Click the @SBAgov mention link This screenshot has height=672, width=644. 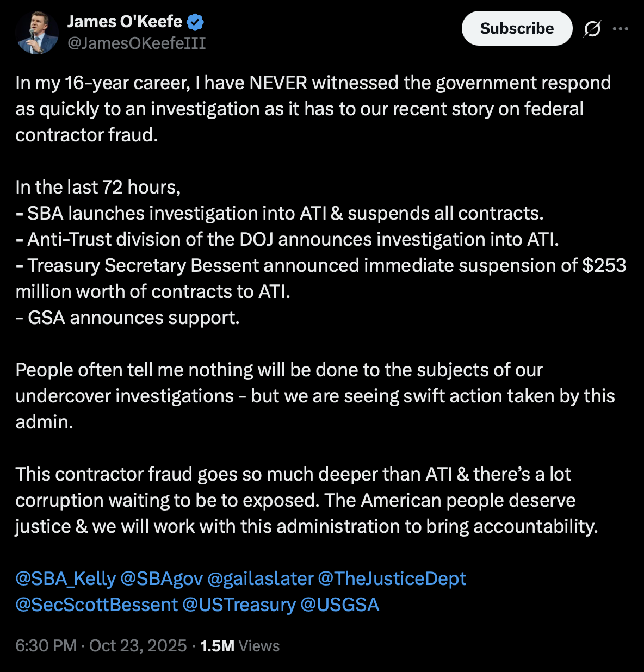coord(162,578)
